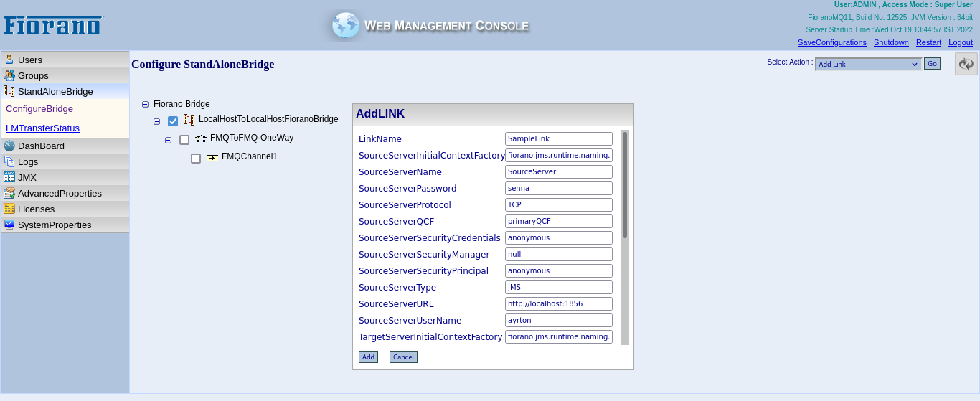The image size is (980, 401).
Task: Click the FMQToFMQ-OneWay link icon
Action: click(x=201, y=138)
